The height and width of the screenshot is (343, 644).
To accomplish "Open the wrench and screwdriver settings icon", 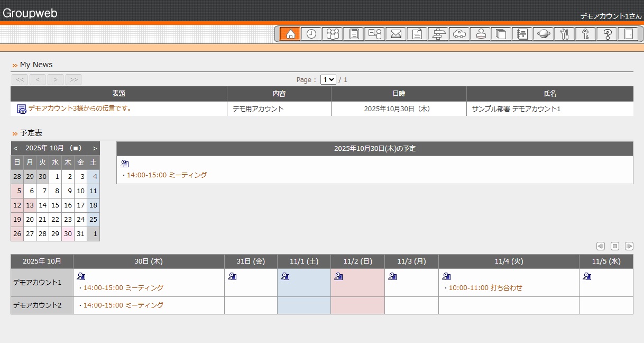I will point(565,34).
